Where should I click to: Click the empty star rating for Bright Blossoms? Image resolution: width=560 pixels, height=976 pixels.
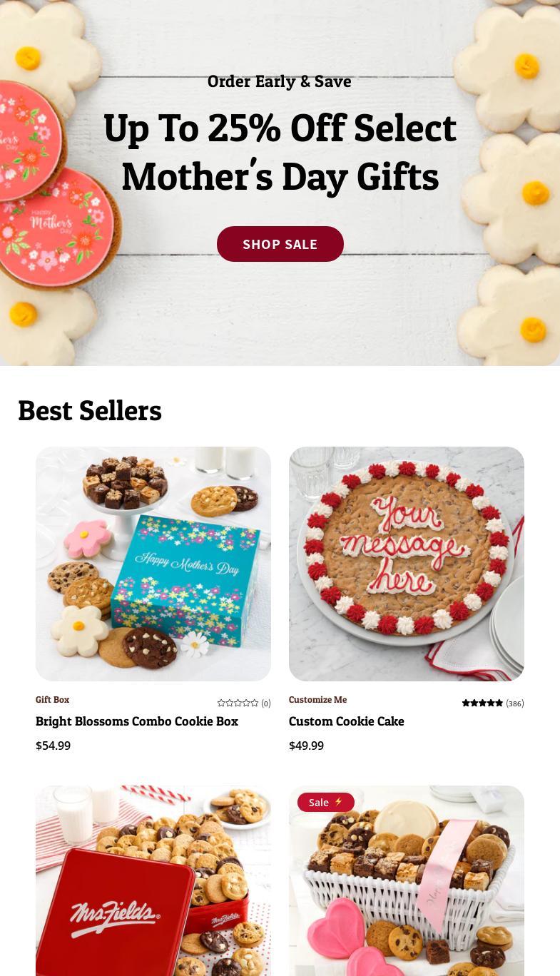[x=238, y=703]
